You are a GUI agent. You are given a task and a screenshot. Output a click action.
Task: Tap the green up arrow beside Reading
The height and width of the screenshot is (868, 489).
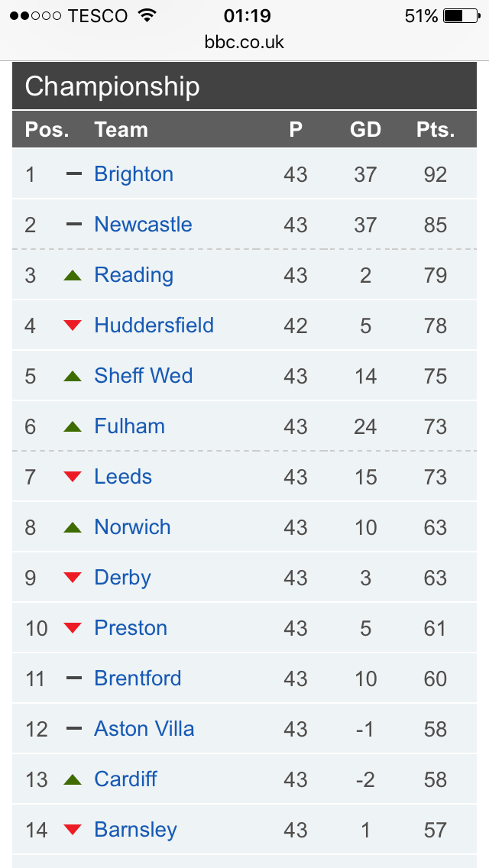(x=73, y=274)
